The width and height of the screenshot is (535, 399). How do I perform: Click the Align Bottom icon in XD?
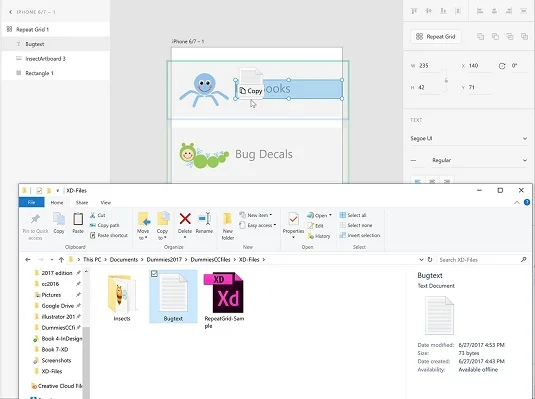(443, 11)
